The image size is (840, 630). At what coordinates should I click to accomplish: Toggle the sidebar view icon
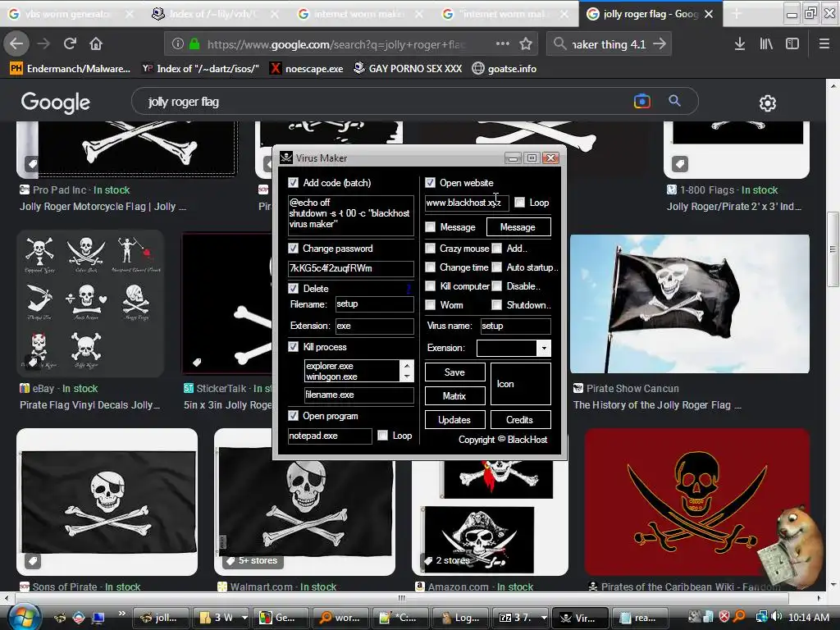[x=792, y=44]
